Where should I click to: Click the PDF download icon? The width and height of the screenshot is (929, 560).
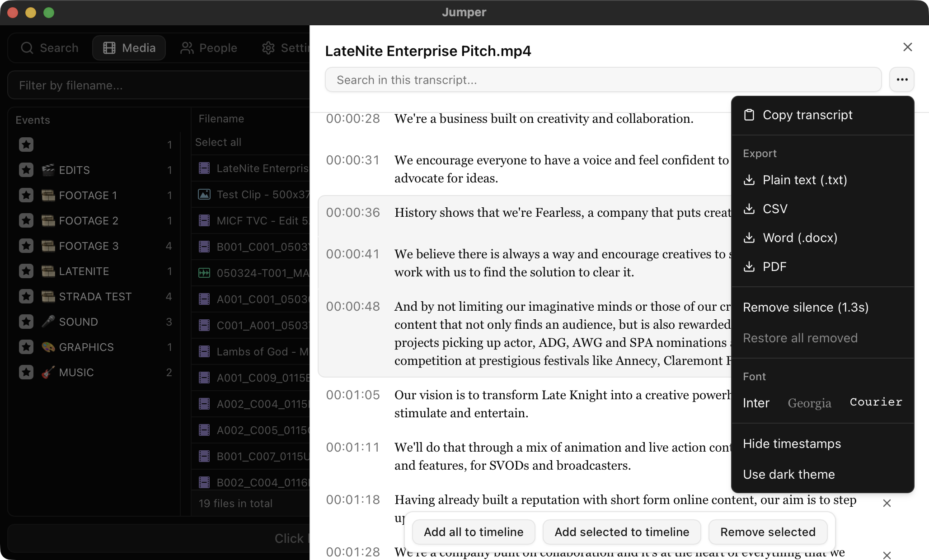point(749,266)
